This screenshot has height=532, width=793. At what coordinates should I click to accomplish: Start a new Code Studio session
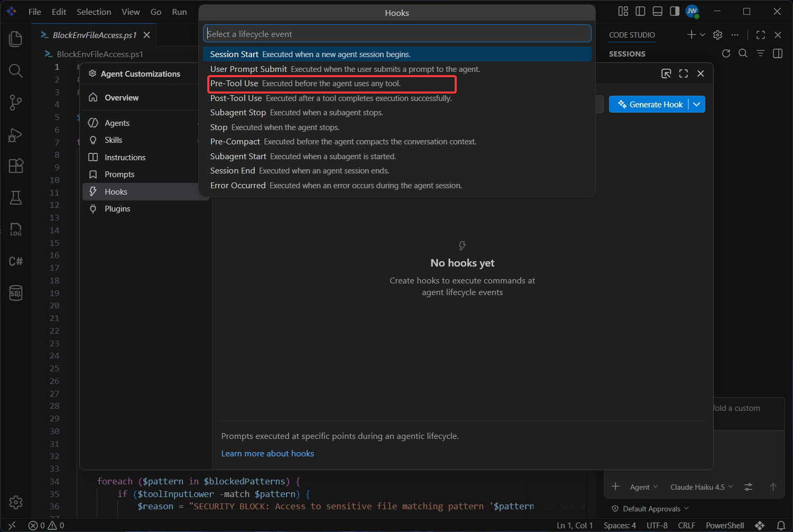point(691,35)
